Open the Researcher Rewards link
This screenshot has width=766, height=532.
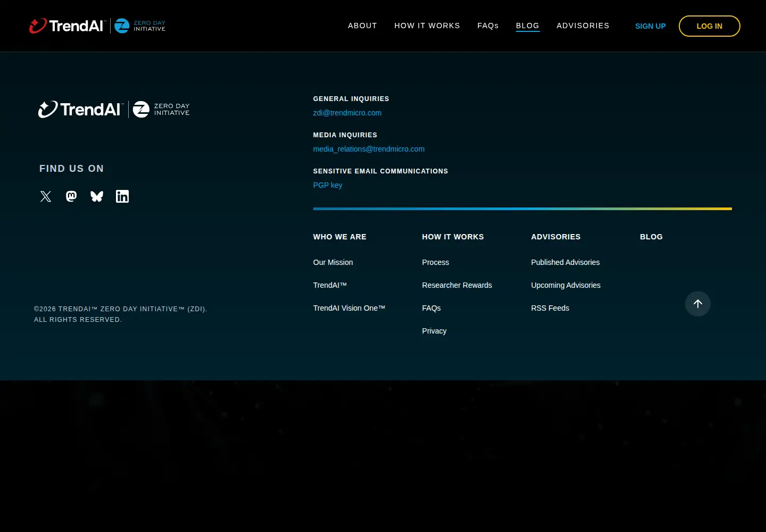457,285
